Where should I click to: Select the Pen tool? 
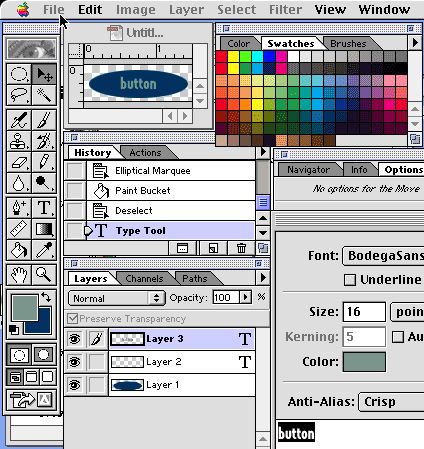coord(19,208)
